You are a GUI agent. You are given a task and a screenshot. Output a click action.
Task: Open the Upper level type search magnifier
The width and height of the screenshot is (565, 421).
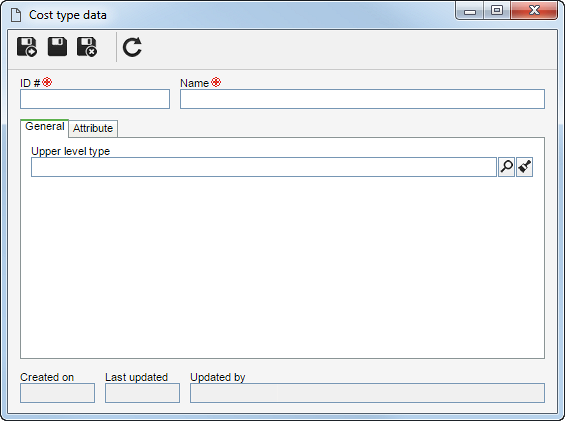click(x=506, y=167)
